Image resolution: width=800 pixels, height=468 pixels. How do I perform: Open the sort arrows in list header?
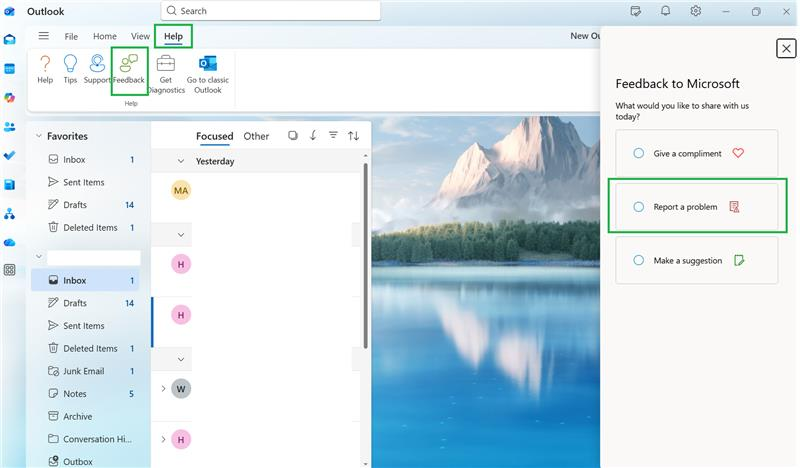(354, 136)
